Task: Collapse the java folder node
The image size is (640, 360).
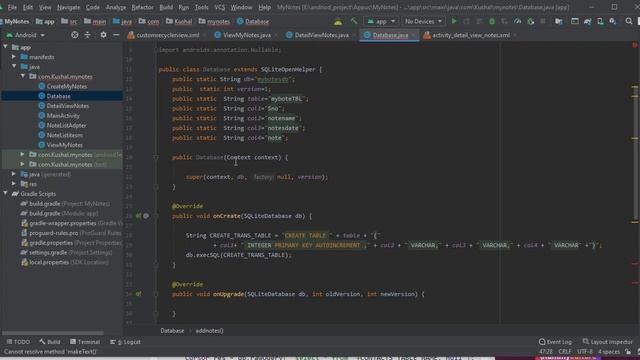Action: [14, 67]
